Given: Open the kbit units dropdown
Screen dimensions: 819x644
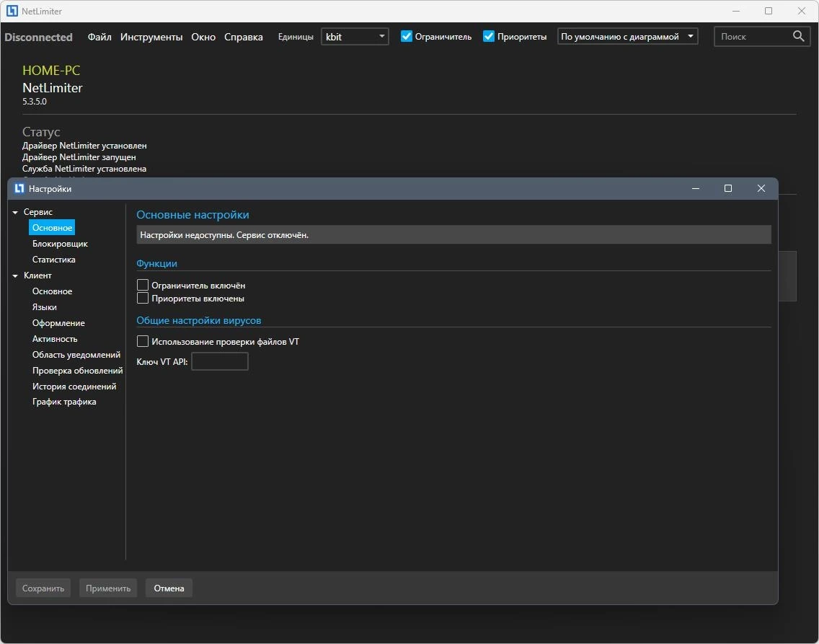Looking at the screenshot, I should click(355, 37).
